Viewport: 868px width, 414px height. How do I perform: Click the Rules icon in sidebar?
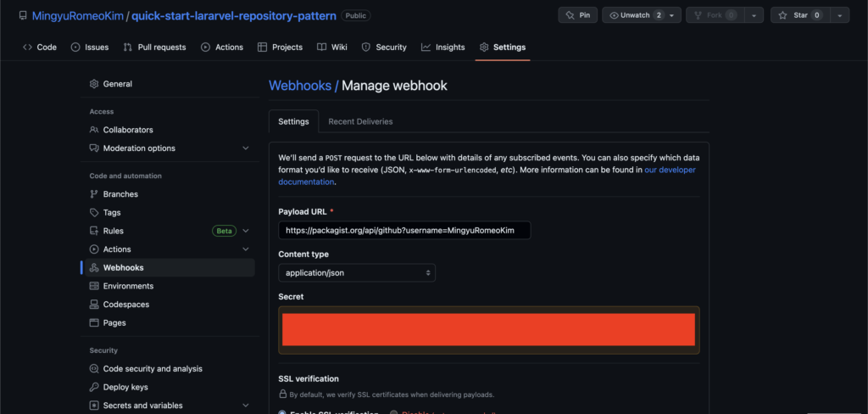click(x=94, y=231)
